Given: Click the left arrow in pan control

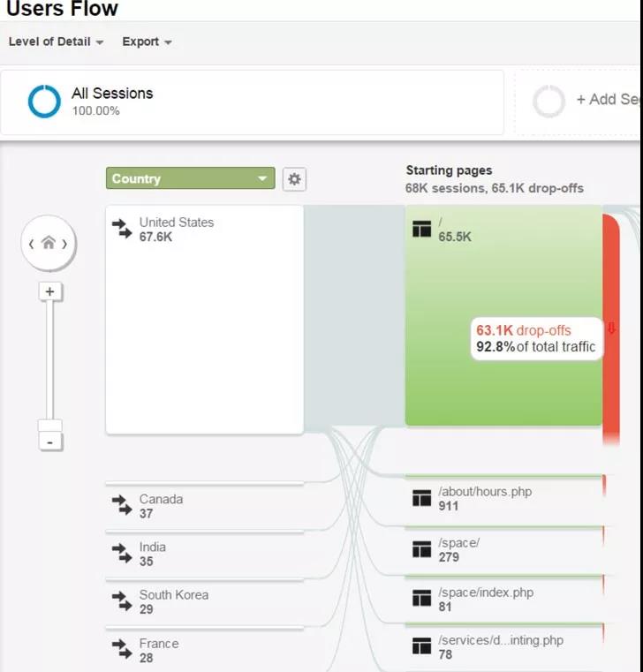Looking at the screenshot, I should 31,244.
